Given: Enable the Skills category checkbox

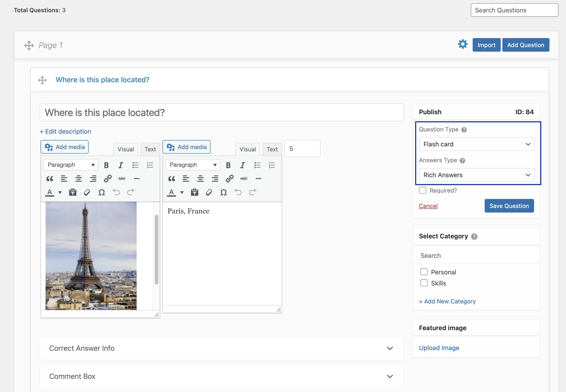Looking at the screenshot, I should coord(424,283).
